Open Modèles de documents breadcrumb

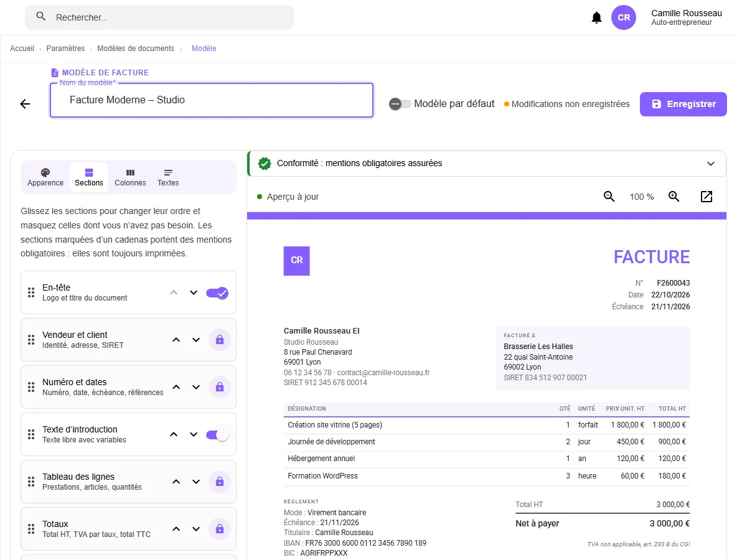coord(135,49)
